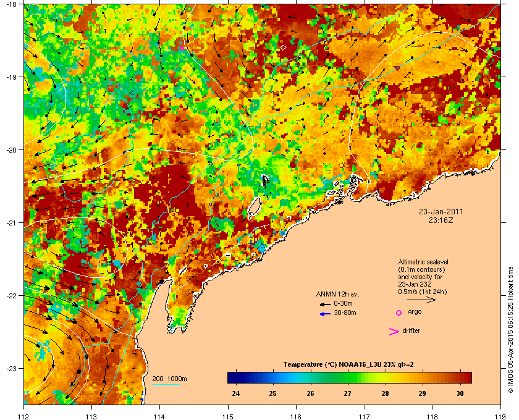519x420 pixels.
Task: Click the 30-80m depth label
Action: point(345,313)
